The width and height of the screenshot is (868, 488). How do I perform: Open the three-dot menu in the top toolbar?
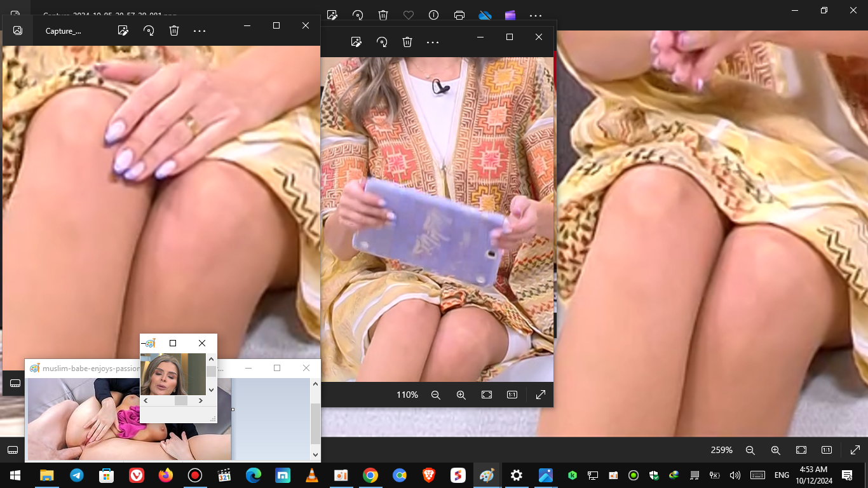click(x=536, y=15)
